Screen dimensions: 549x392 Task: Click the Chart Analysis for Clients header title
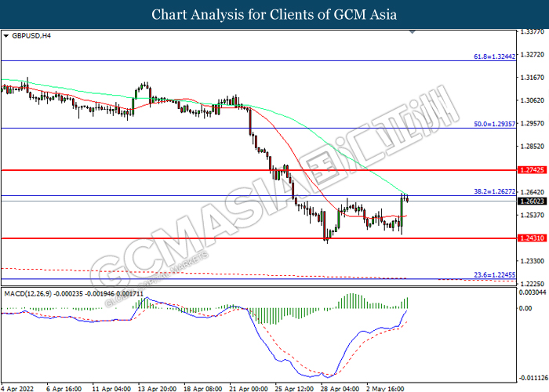pos(274,15)
